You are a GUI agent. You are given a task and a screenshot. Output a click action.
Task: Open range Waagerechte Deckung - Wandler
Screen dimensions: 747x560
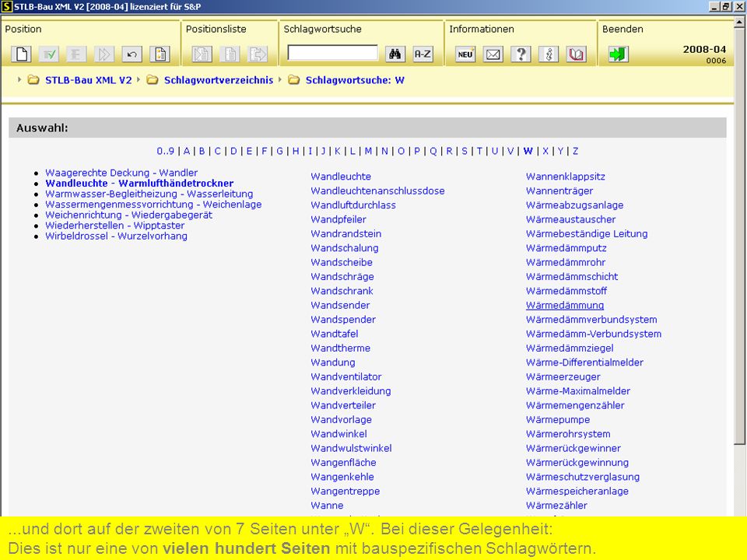(x=121, y=173)
